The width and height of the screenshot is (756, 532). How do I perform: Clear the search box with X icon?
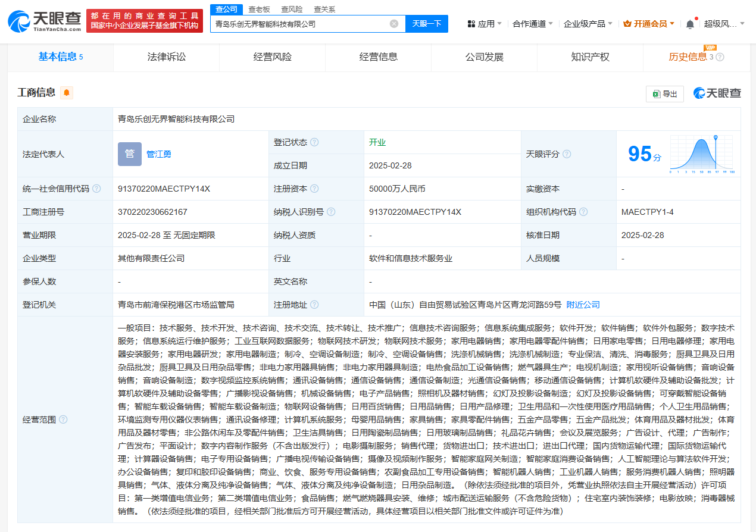tap(394, 24)
